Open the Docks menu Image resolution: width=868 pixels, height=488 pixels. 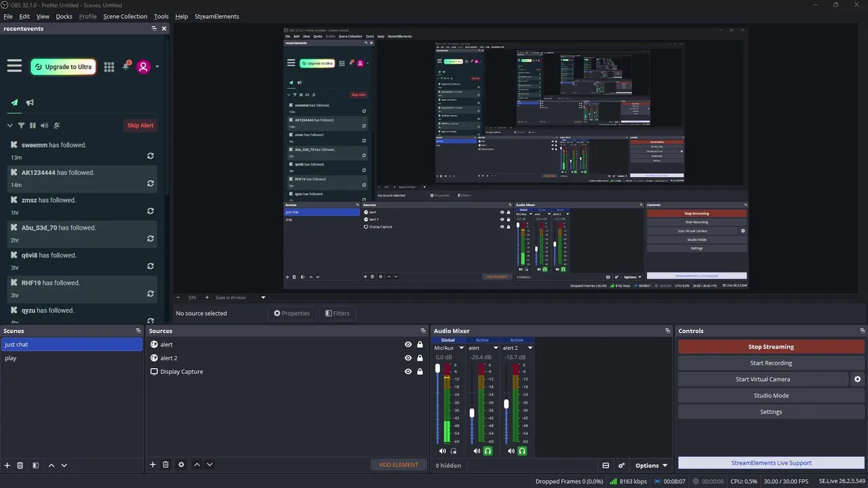[x=64, y=16]
